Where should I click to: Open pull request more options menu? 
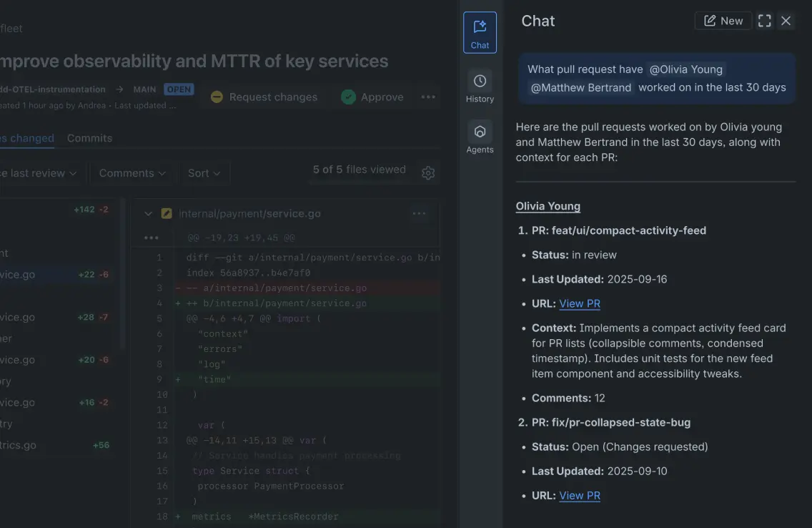pyautogui.click(x=428, y=97)
